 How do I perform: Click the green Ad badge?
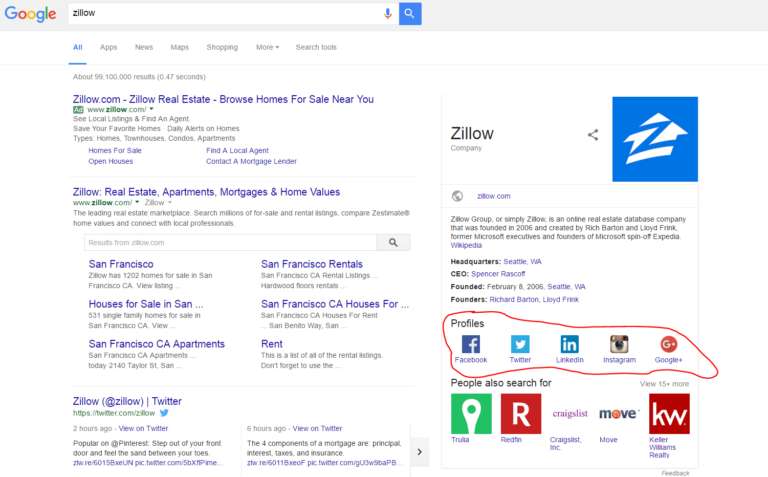click(x=78, y=110)
